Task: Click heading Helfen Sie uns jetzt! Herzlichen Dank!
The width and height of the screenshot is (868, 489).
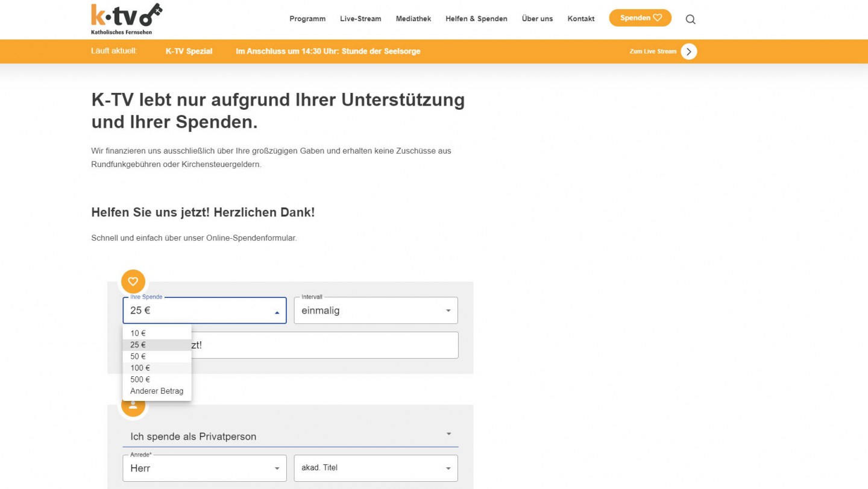Action: point(203,212)
